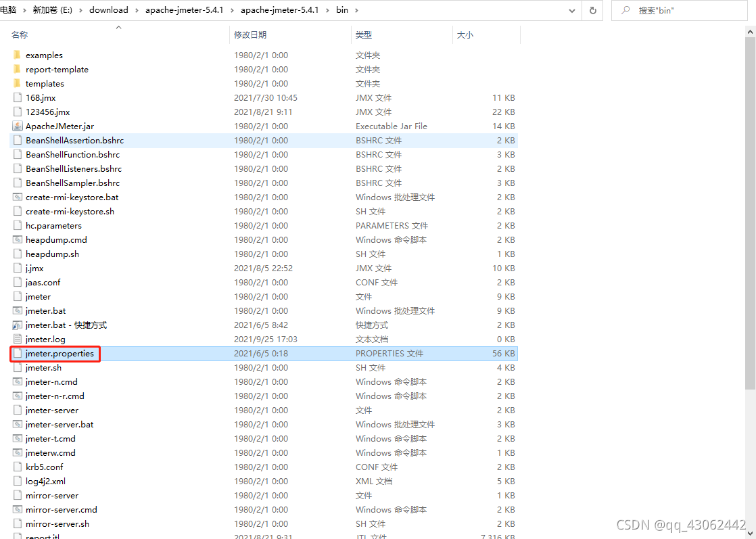Select the jmeter file without extension
Image resolution: width=756 pixels, height=539 pixels.
pos(38,296)
